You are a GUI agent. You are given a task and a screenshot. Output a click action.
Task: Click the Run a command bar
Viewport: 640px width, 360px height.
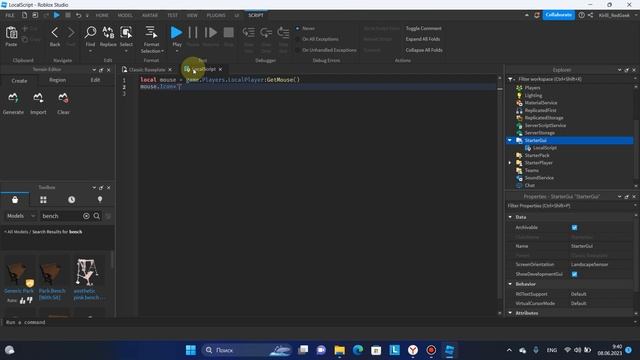coord(318,322)
